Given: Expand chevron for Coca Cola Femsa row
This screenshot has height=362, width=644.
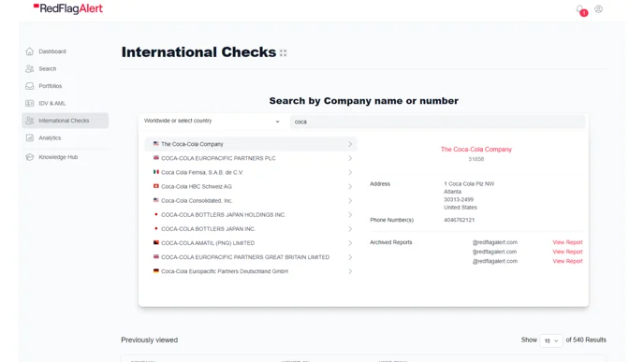Looking at the screenshot, I should click(x=350, y=172).
